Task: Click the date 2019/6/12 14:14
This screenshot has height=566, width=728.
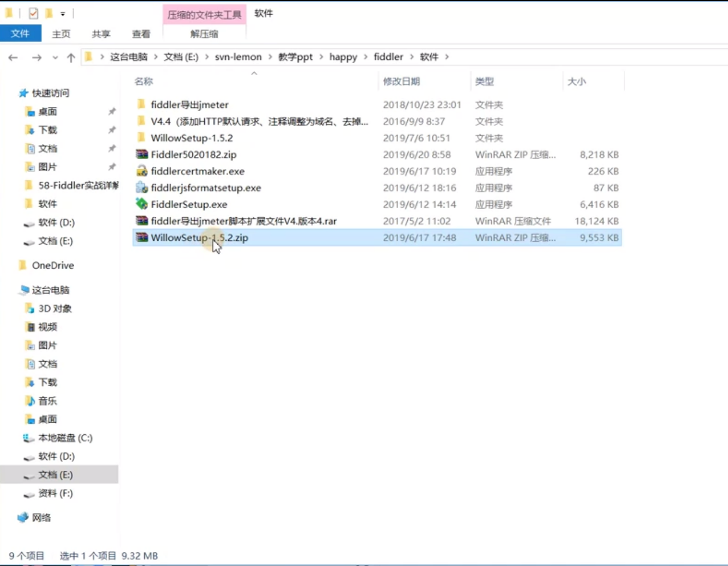Action: (x=419, y=204)
